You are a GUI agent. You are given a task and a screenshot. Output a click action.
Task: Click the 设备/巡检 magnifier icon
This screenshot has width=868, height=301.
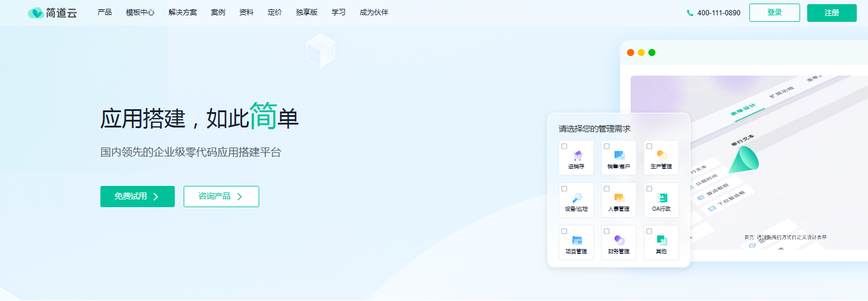pyautogui.click(x=577, y=198)
